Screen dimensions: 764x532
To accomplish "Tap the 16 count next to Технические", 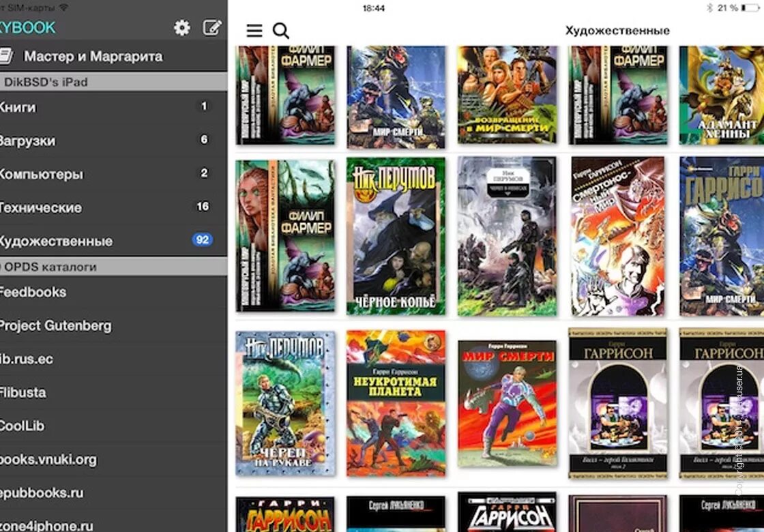I will (203, 207).
